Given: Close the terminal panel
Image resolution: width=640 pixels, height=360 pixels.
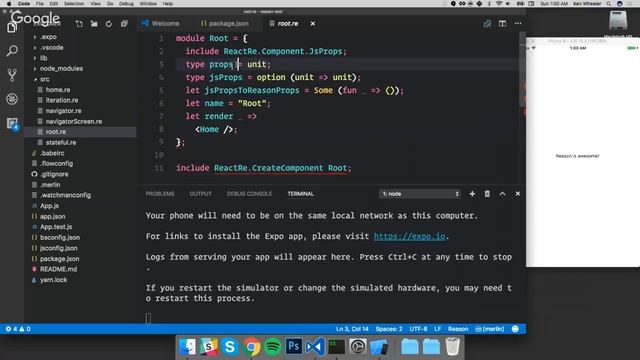Looking at the screenshot, I should pos(518,194).
